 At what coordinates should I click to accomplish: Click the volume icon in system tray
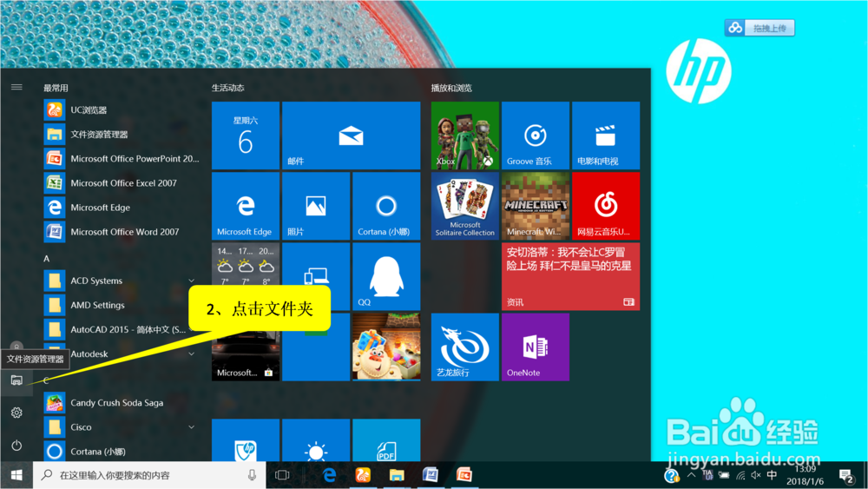pos(756,475)
